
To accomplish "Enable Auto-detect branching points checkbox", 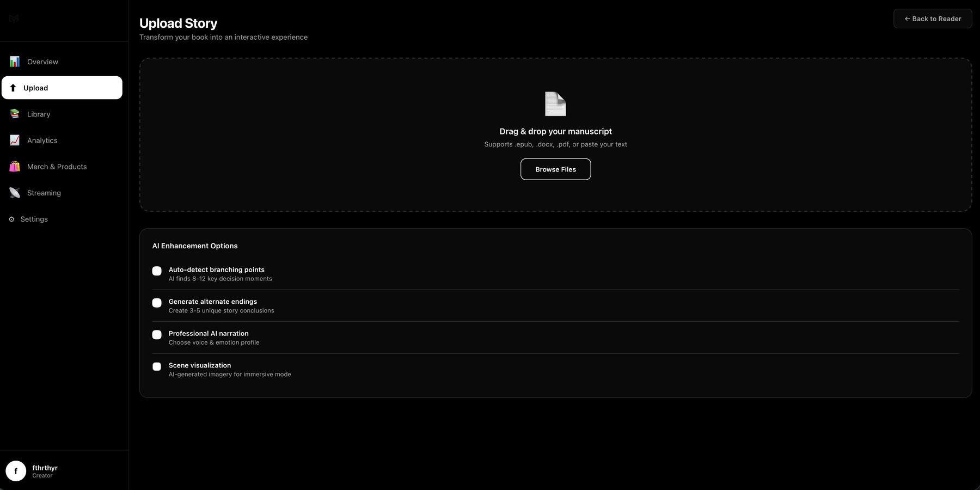I will (157, 271).
